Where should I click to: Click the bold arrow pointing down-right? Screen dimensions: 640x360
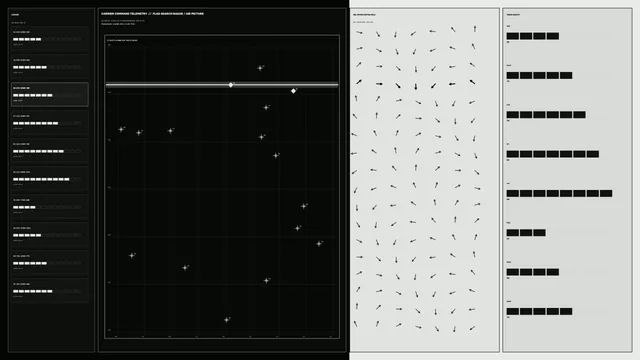click(398, 86)
